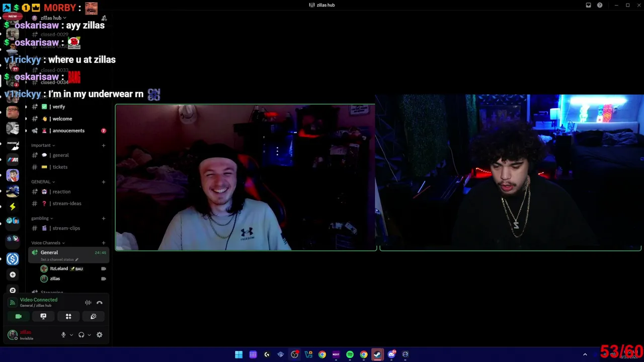The image size is (644, 362).
Task: Open Logitech G HUB from the taskbar
Action: coord(267,354)
